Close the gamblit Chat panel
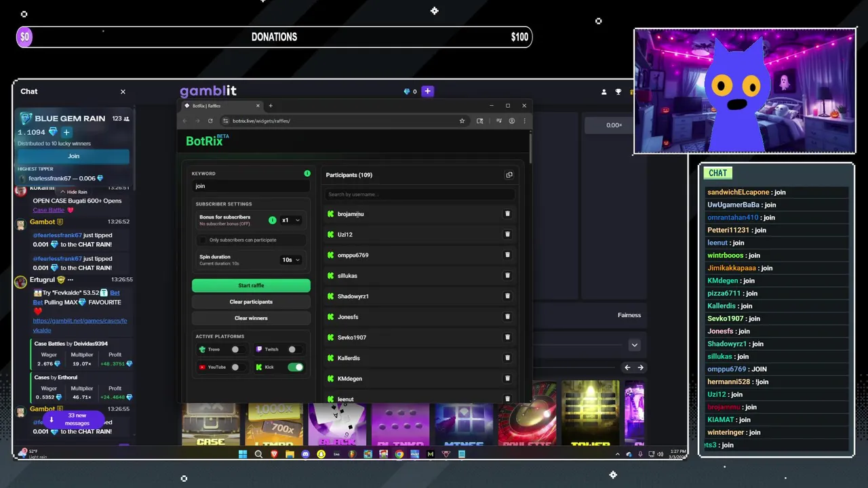 (123, 91)
